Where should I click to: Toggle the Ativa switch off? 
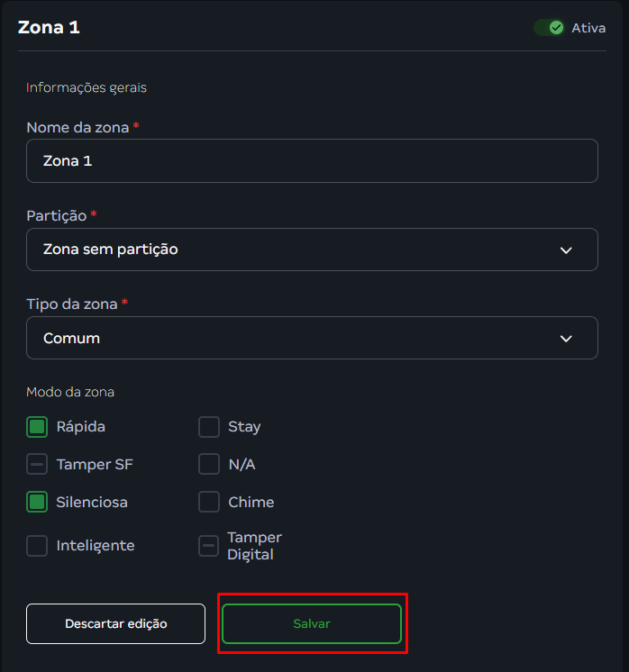(549, 28)
